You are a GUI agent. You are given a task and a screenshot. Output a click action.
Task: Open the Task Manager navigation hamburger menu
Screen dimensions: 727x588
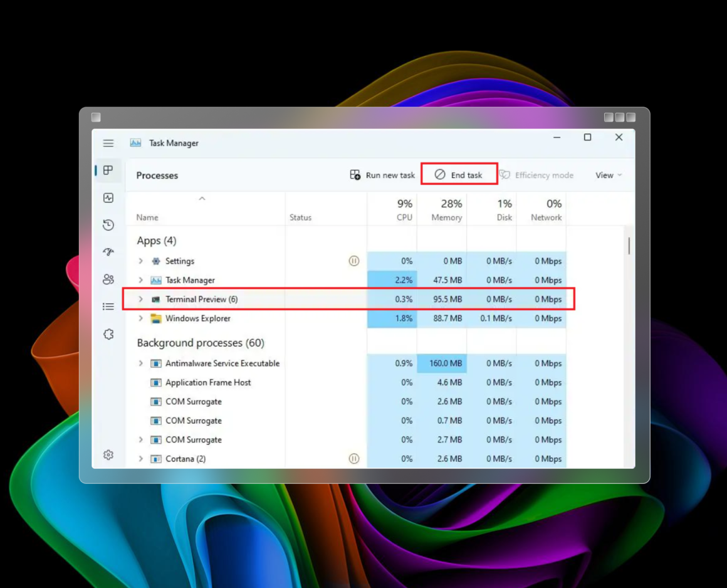tap(108, 143)
